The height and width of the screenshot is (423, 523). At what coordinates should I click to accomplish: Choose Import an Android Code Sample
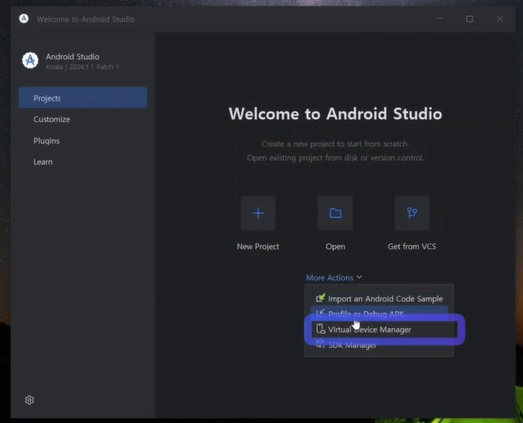[x=379, y=299]
